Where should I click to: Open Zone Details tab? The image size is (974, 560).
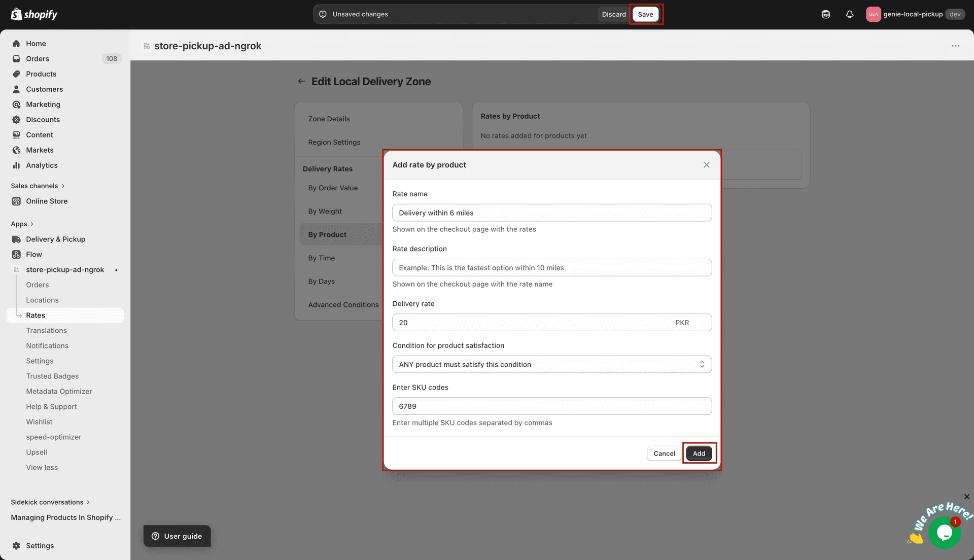point(329,119)
